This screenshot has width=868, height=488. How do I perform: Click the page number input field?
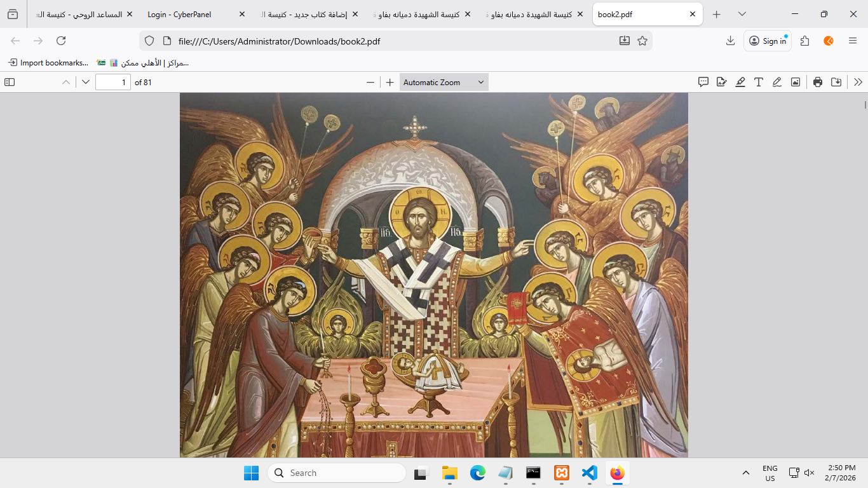point(112,82)
